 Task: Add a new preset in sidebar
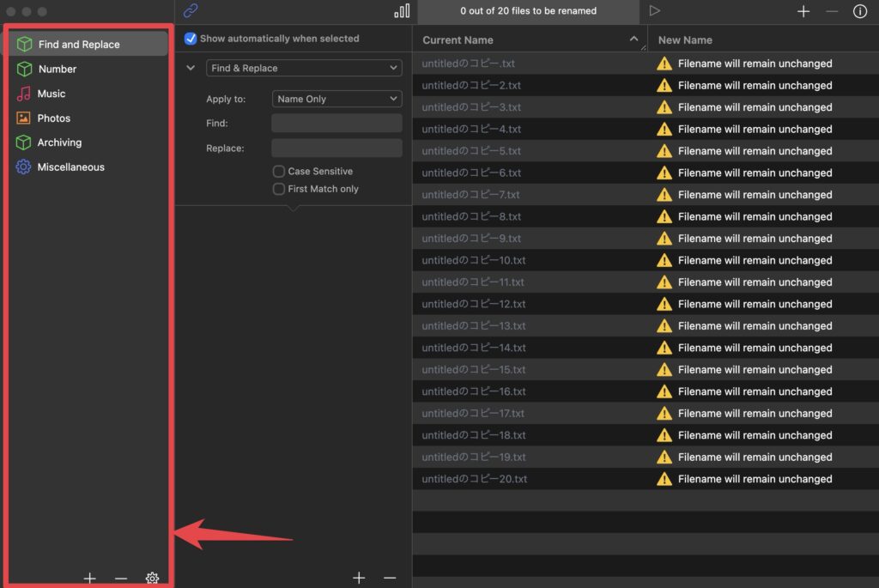click(x=89, y=578)
